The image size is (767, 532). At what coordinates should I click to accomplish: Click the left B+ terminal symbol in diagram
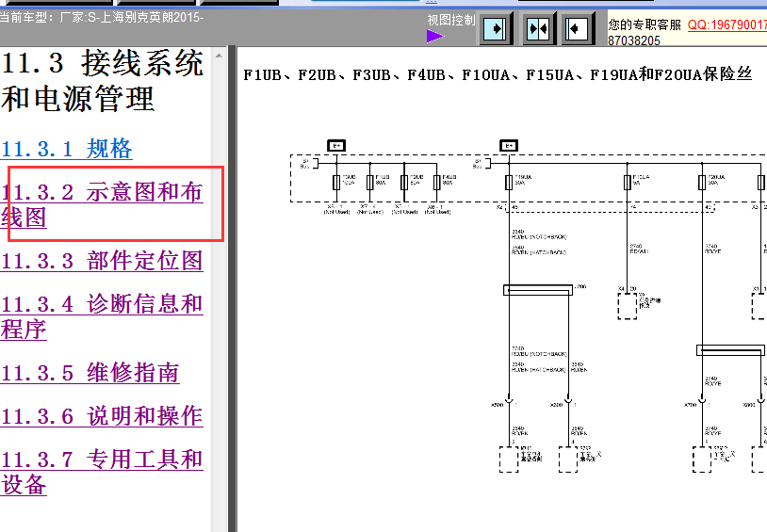click(x=336, y=146)
